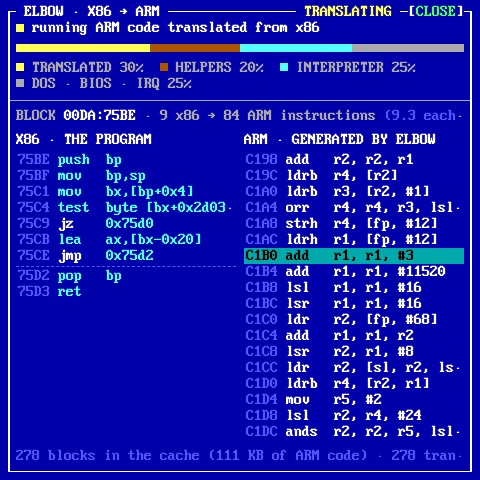The width and height of the screenshot is (480, 480).
Task: Click 'ARM · GENERATED BY ELBOW' column header
Action: click(340, 139)
